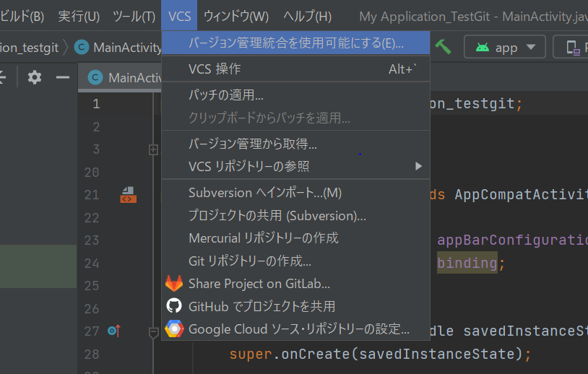Click line number 24 in gutter
This screenshot has width=588, height=374.
92,264
